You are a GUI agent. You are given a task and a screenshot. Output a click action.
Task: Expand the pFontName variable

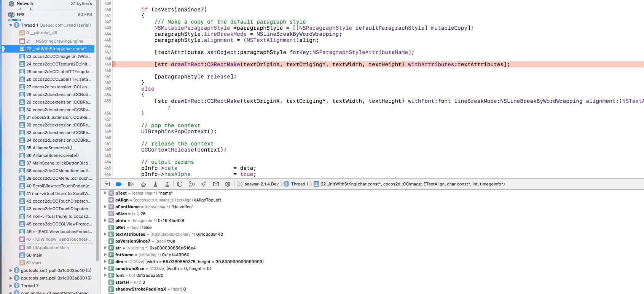[105, 207]
